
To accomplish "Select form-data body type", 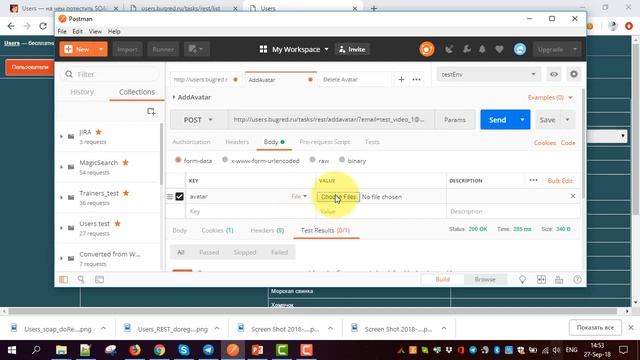I will [178, 160].
